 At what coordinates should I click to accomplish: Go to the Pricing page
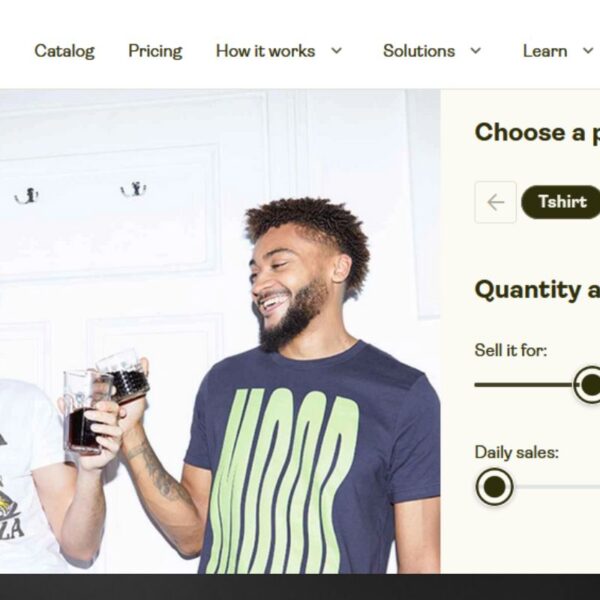[155, 51]
